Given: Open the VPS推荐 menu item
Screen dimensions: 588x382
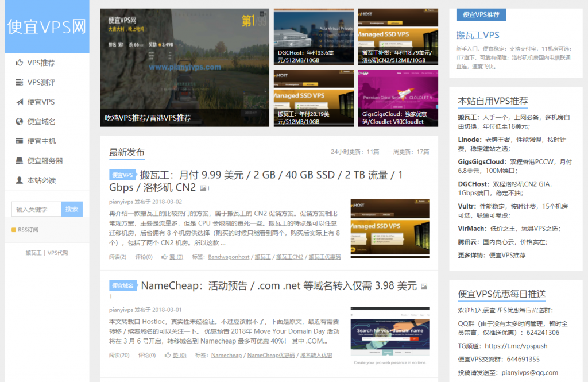Looking at the screenshot, I should tap(41, 63).
